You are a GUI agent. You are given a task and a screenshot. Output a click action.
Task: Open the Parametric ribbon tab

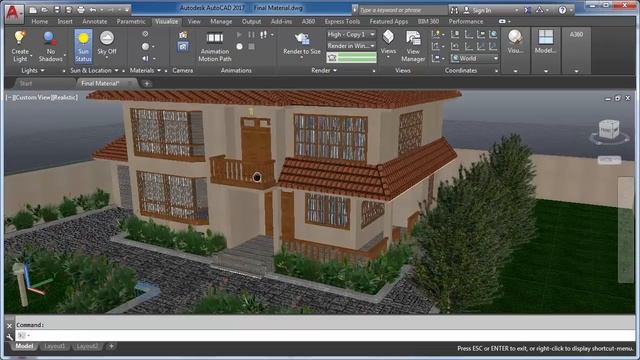pyautogui.click(x=131, y=22)
